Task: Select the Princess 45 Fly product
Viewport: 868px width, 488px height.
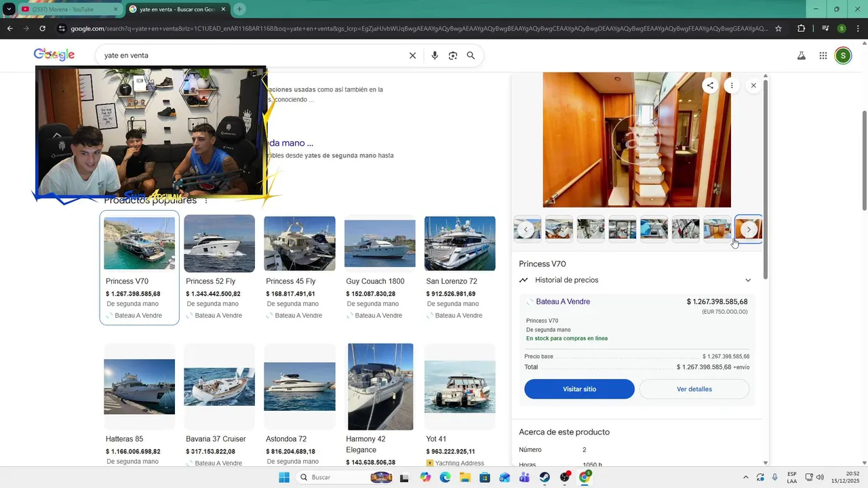Action: click(x=299, y=267)
